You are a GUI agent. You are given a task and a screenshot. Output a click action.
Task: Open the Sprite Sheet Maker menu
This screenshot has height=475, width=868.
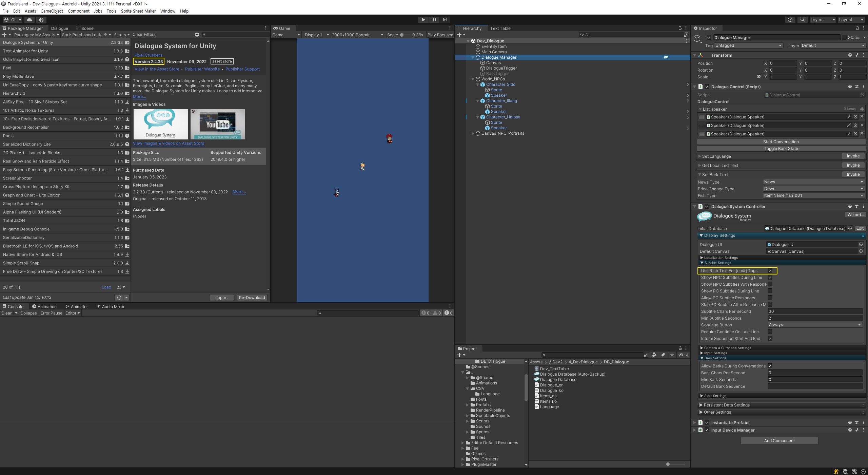coord(138,11)
